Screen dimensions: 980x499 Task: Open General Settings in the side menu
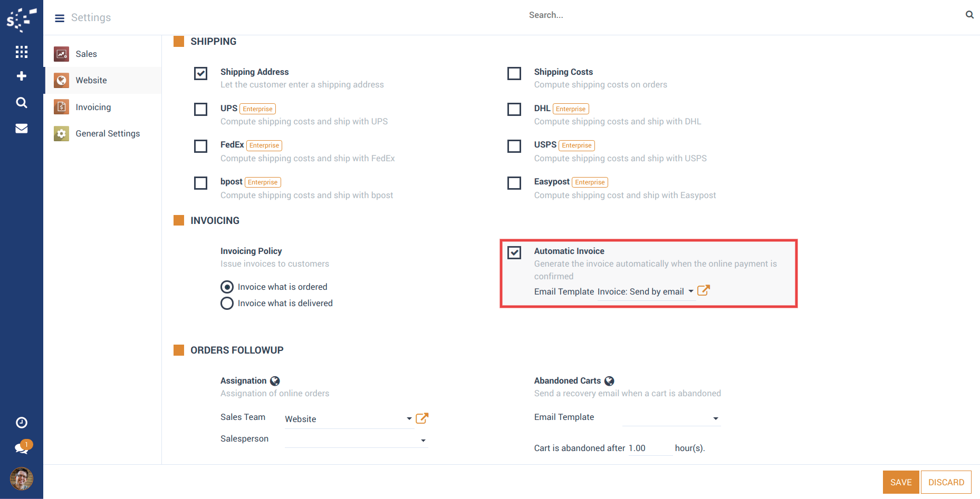[x=108, y=134]
